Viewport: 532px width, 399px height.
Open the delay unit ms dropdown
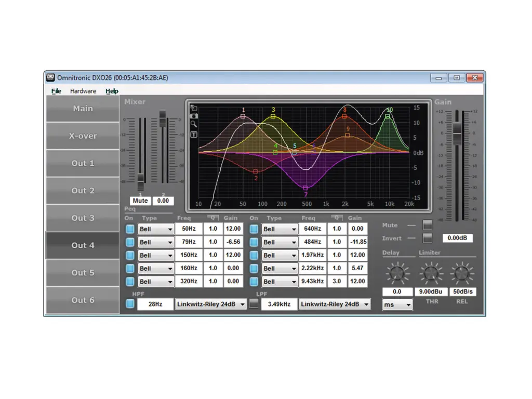pyautogui.click(x=397, y=305)
